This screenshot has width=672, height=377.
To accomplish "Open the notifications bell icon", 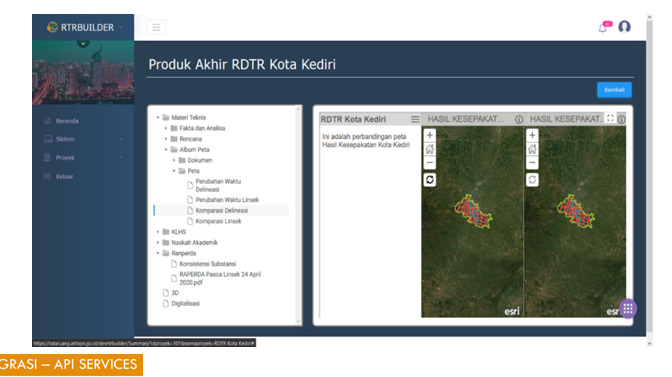I will pyautogui.click(x=603, y=27).
